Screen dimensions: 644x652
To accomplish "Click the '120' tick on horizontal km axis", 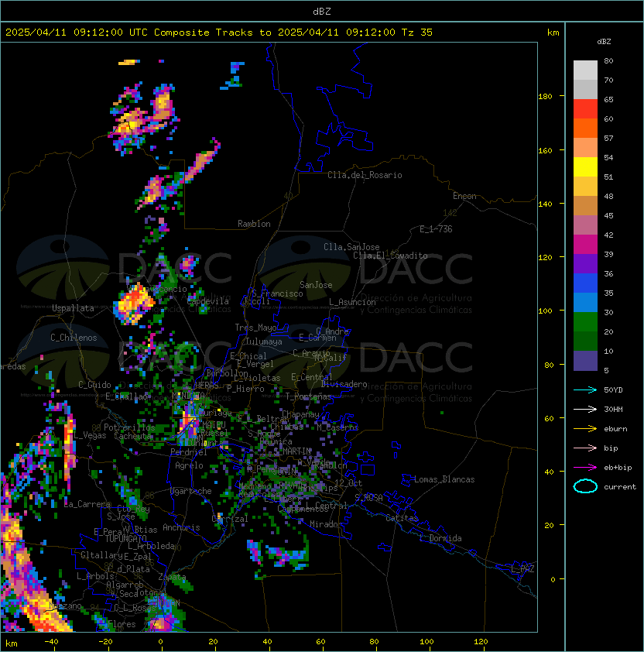I will tap(481, 642).
